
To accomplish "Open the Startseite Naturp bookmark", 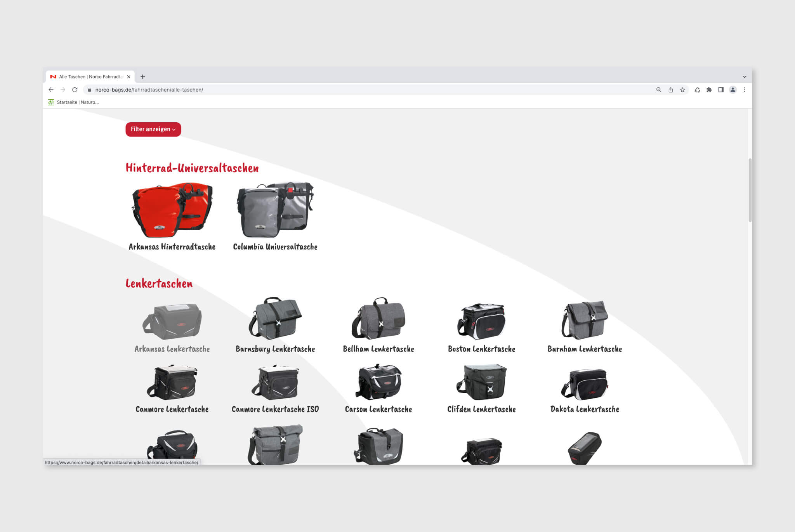I will [73, 102].
